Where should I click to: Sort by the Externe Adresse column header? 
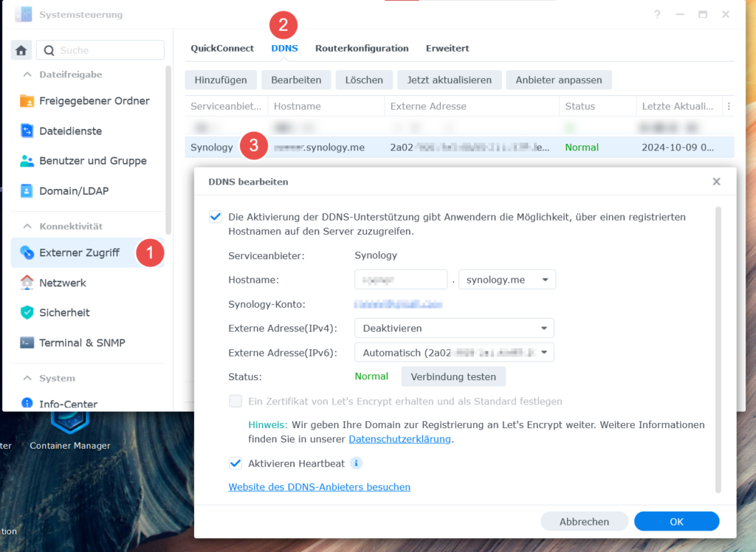pyautogui.click(x=472, y=106)
